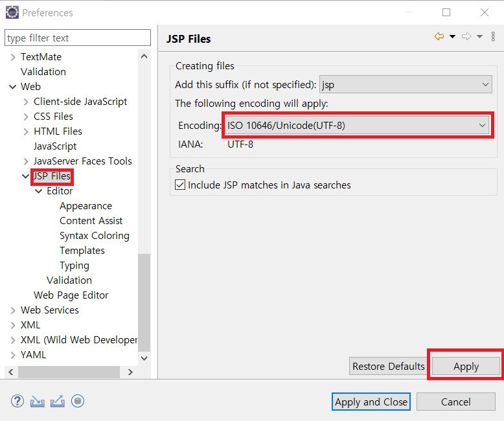Click horizontal scroll left arrow
Image resolution: width=504 pixels, height=421 pixels.
11,372
